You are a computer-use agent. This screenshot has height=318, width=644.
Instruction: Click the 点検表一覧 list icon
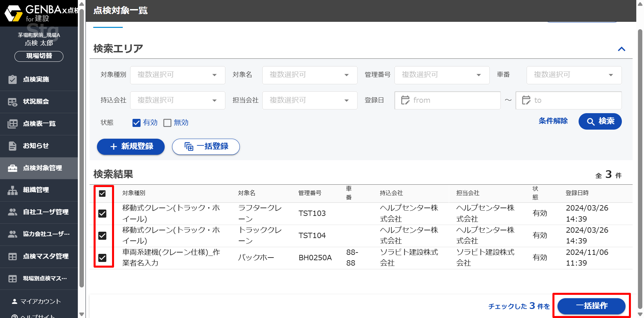click(12, 124)
